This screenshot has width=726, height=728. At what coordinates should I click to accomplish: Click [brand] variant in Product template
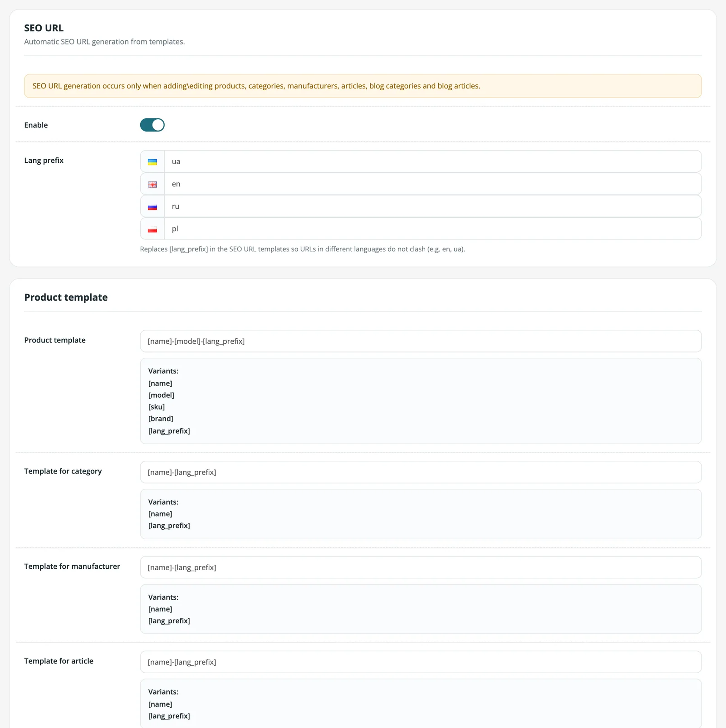161,419
